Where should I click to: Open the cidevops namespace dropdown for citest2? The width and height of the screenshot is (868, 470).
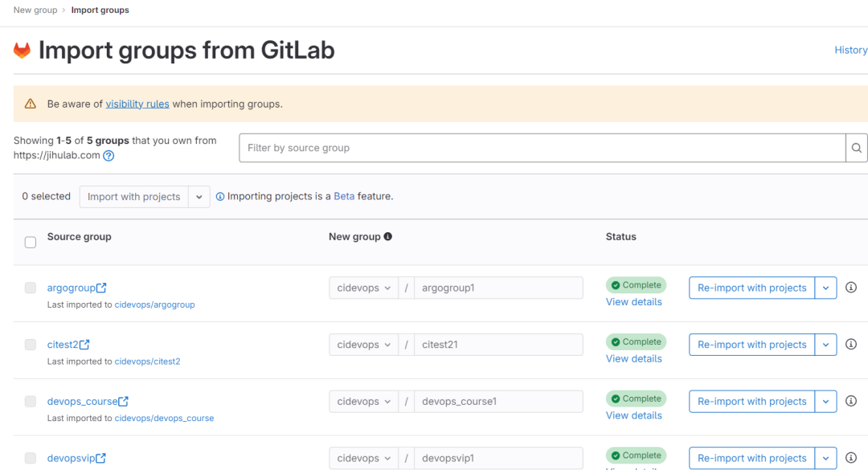[363, 344]
